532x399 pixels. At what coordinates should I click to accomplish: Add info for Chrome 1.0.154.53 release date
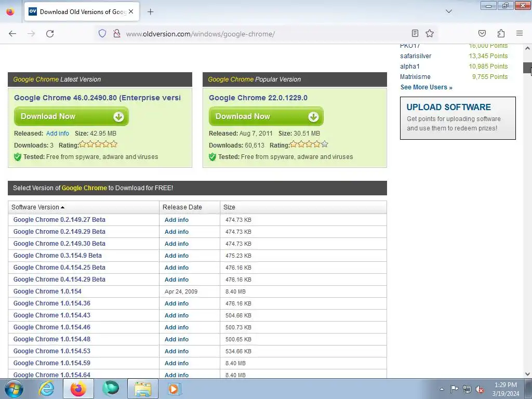coord(177,351)
